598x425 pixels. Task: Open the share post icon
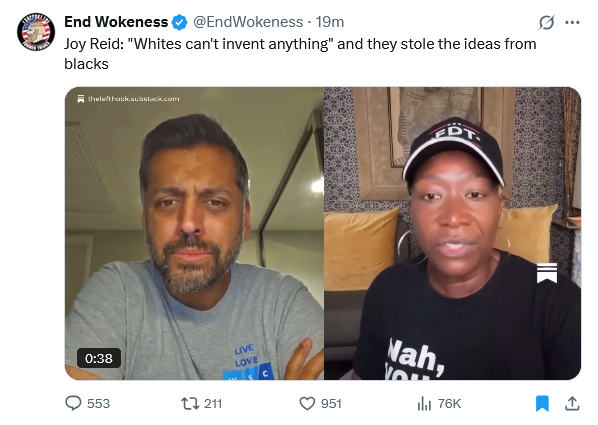[x=572, y=403]
